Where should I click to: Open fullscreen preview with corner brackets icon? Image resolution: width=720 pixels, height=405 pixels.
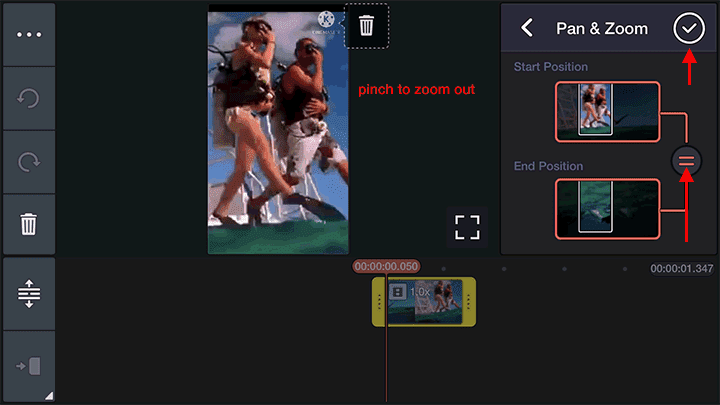467,227
